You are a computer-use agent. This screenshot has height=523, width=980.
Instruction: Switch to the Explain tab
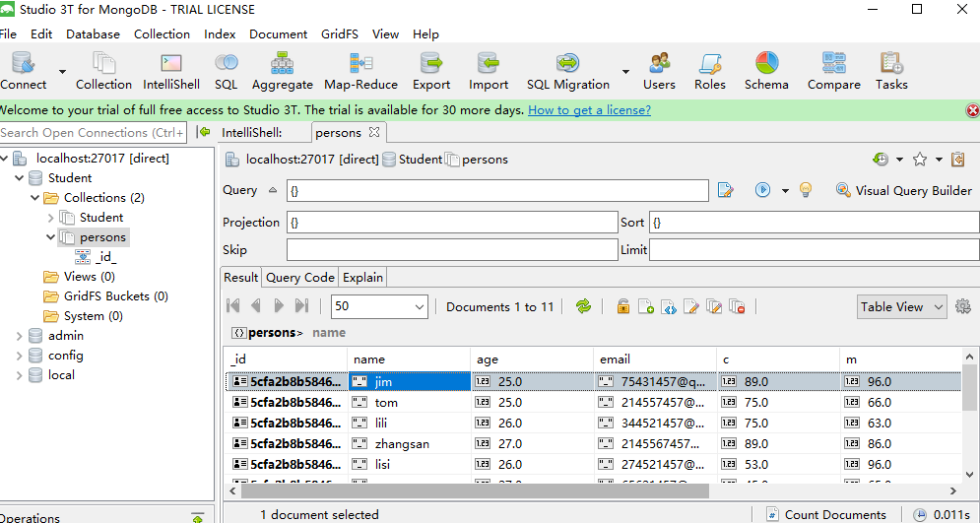coord(362,278)
